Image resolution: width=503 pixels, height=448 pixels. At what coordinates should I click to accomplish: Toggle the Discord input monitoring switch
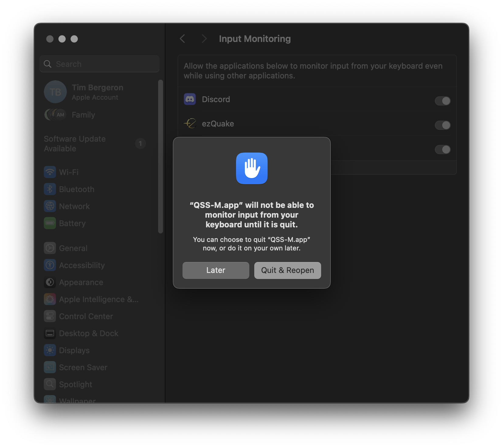(x=442, y=101)
